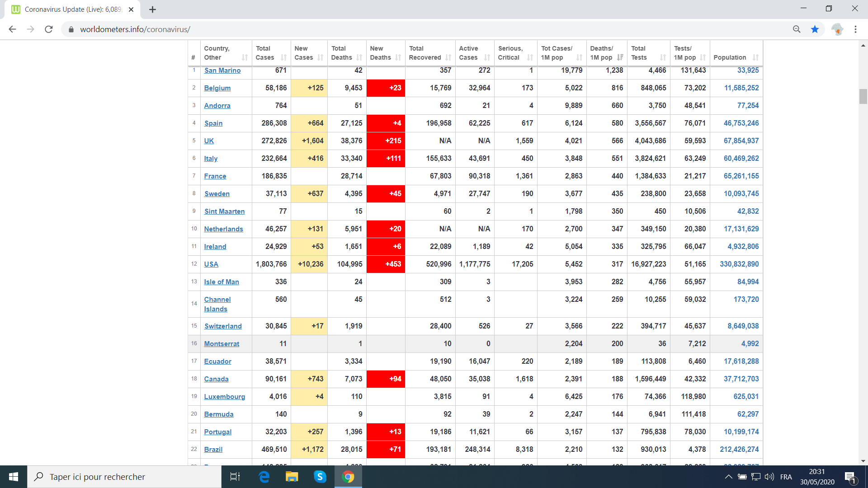Open the USA country link
The image size is (868, 488).
211,264
